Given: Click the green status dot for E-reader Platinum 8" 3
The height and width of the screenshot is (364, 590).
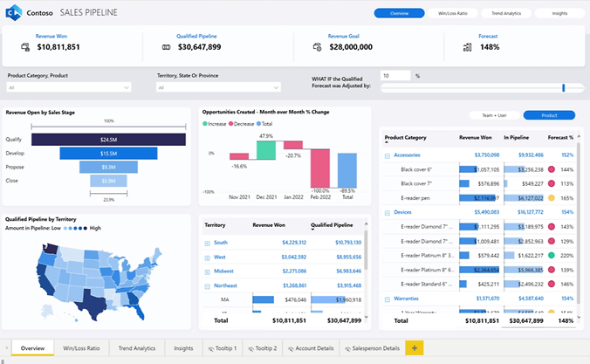Looking at the screenshot, I should click(552, 255).
